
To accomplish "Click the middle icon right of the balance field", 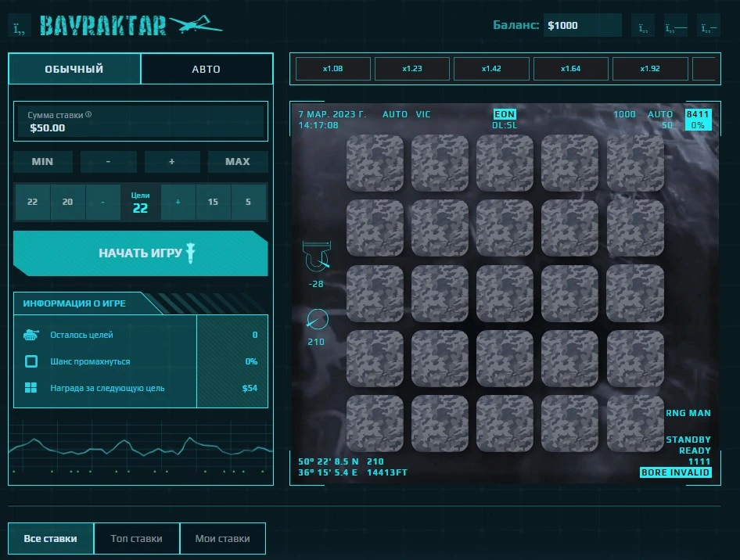I will coord(676,26).
